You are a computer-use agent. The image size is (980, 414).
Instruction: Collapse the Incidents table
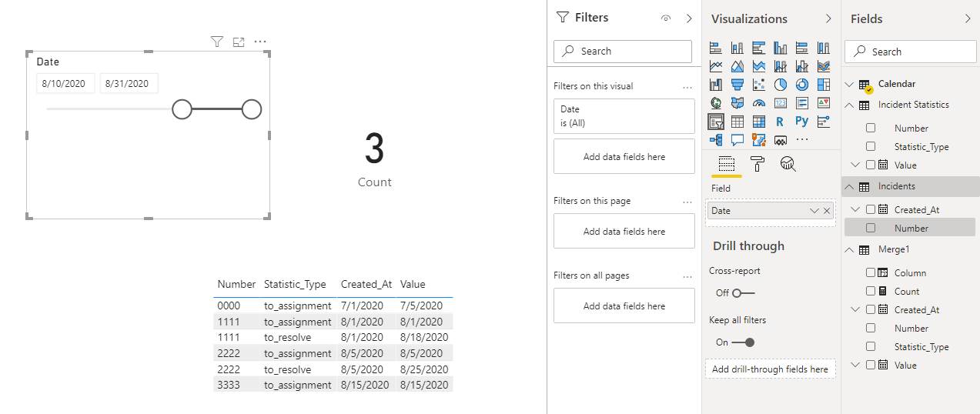(x=850, y=186)
